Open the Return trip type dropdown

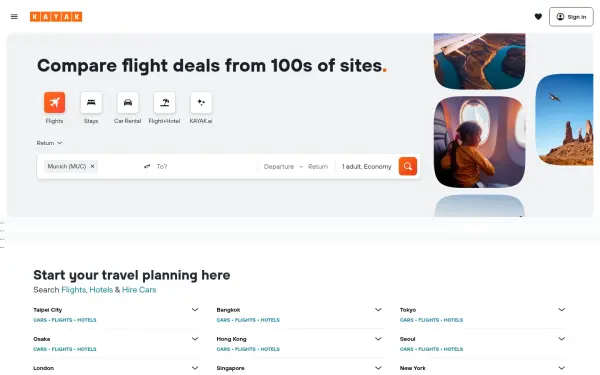(49, 143)
